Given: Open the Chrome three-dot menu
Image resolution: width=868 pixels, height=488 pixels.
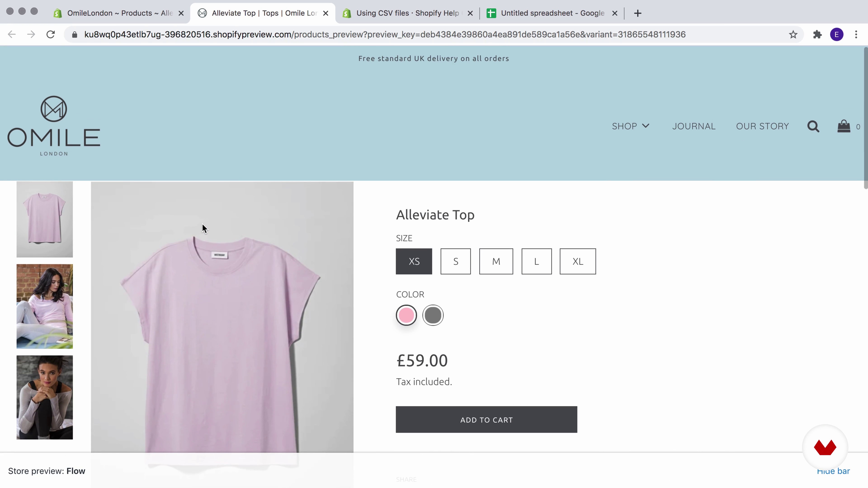Looking at the screenshot, I should pos(856,34).
